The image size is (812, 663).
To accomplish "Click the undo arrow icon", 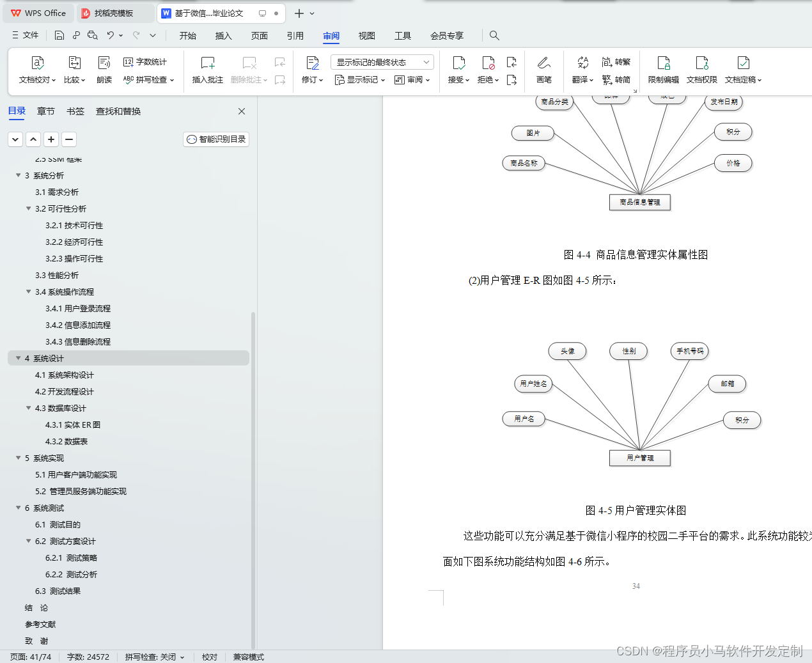I will pos(111,35).
